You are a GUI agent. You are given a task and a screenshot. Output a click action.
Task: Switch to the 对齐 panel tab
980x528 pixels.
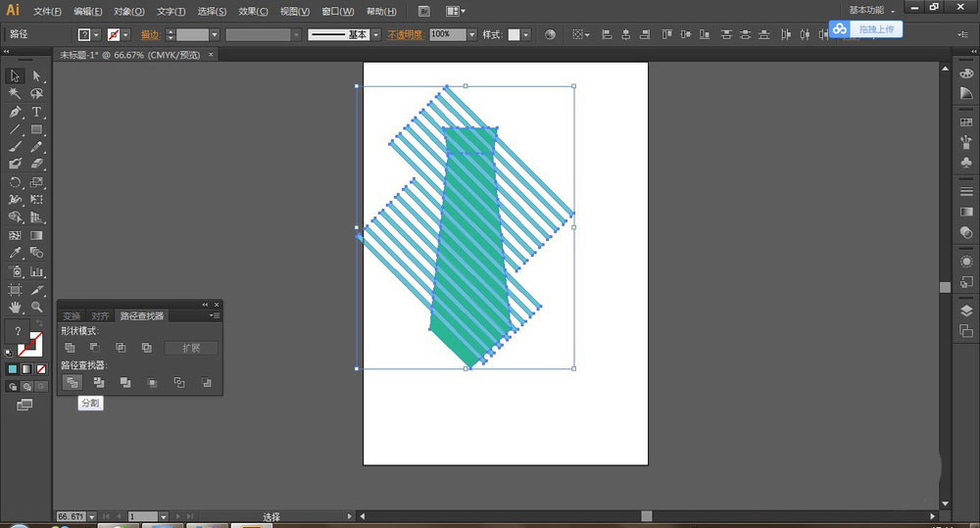(x=100, y=316)
